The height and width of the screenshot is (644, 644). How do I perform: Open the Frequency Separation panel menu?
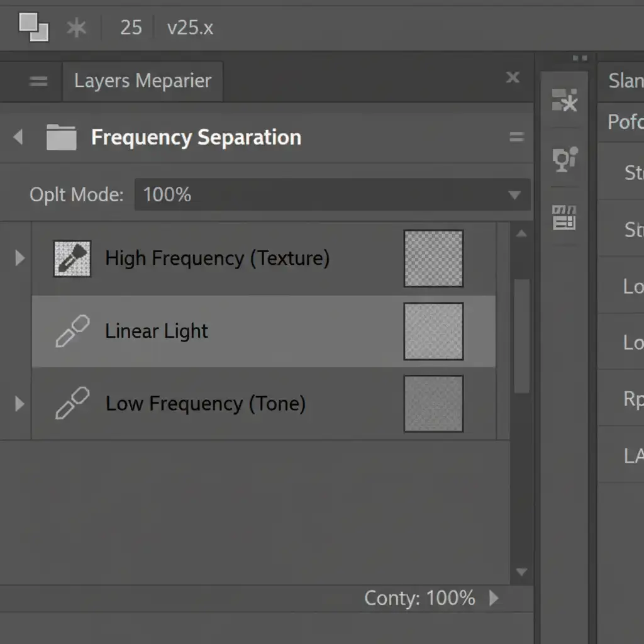tap(516, 137)
